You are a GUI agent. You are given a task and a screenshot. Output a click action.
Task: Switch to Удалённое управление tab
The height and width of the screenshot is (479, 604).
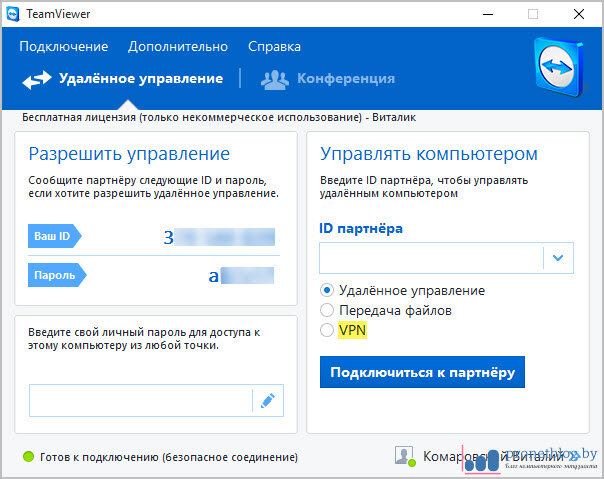[123, 79]
